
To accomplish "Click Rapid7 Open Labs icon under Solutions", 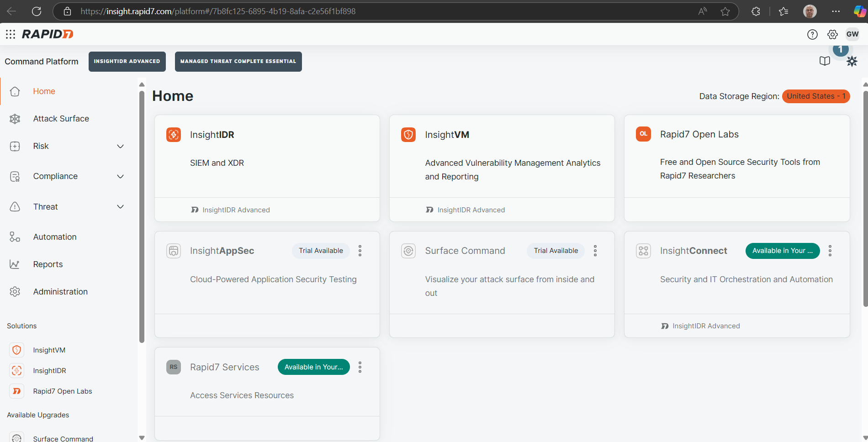I will (x=17, y=391).
